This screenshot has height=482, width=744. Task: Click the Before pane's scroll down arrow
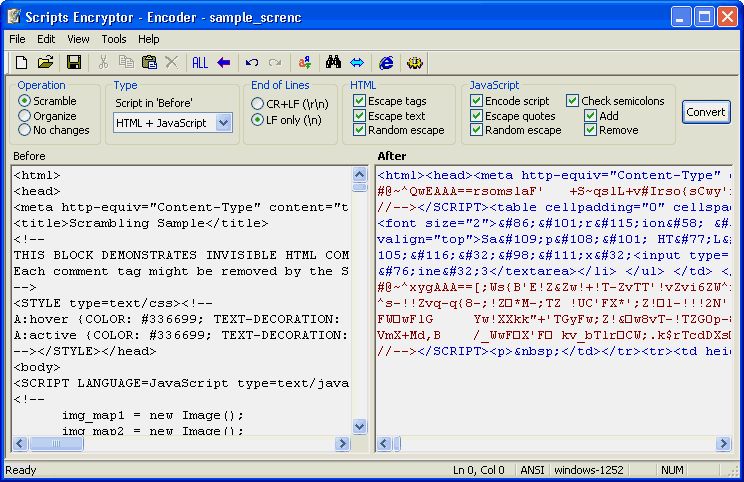(360, 427)
